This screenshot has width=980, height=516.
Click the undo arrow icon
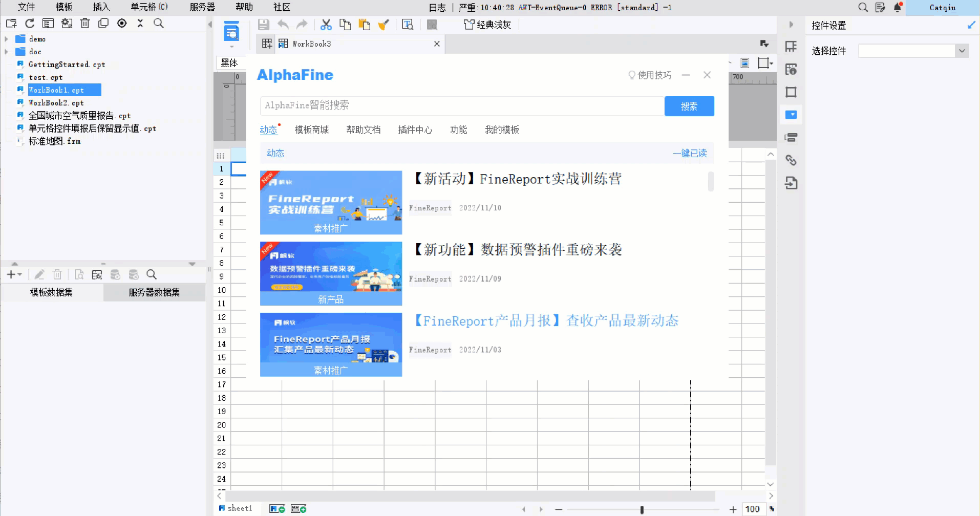click(283, 25)
